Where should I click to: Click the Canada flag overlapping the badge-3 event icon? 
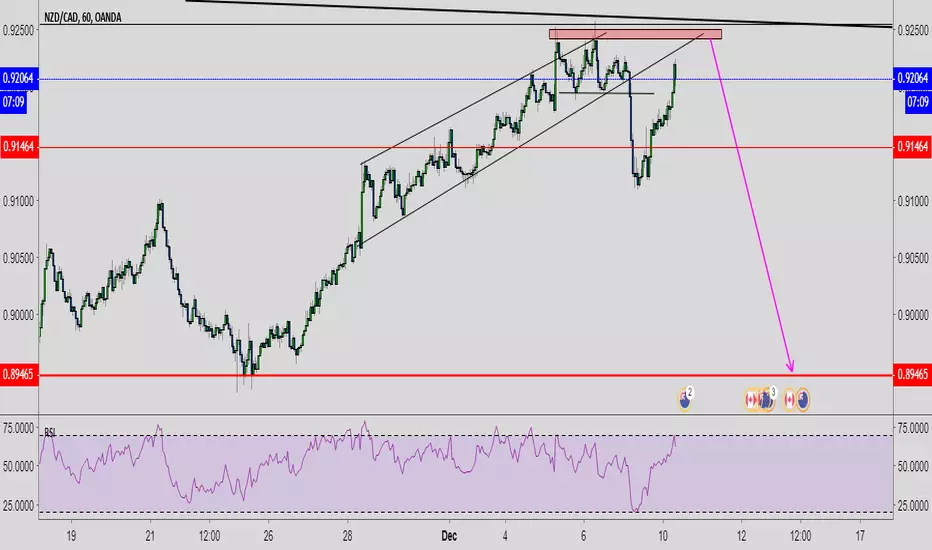(751, 400)
